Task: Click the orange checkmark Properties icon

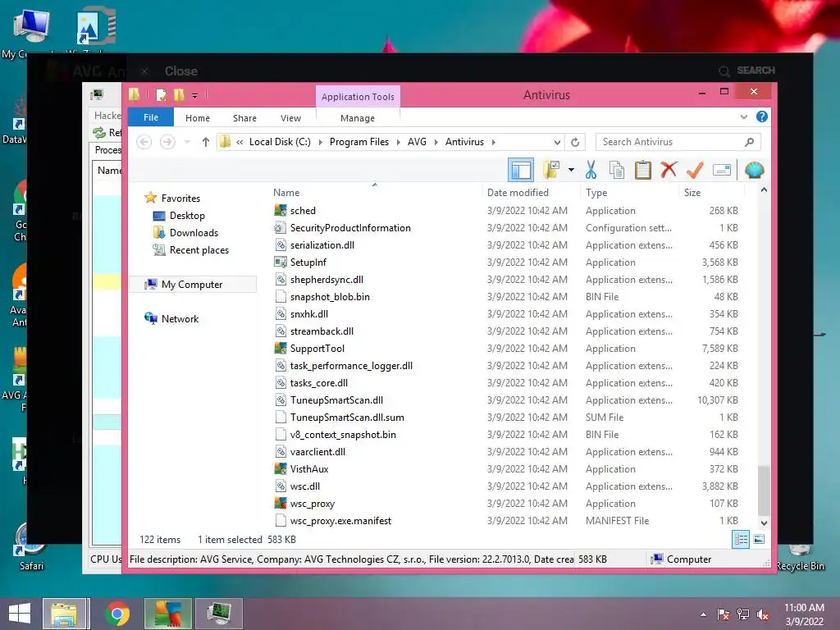Action: tap(695, 171)
